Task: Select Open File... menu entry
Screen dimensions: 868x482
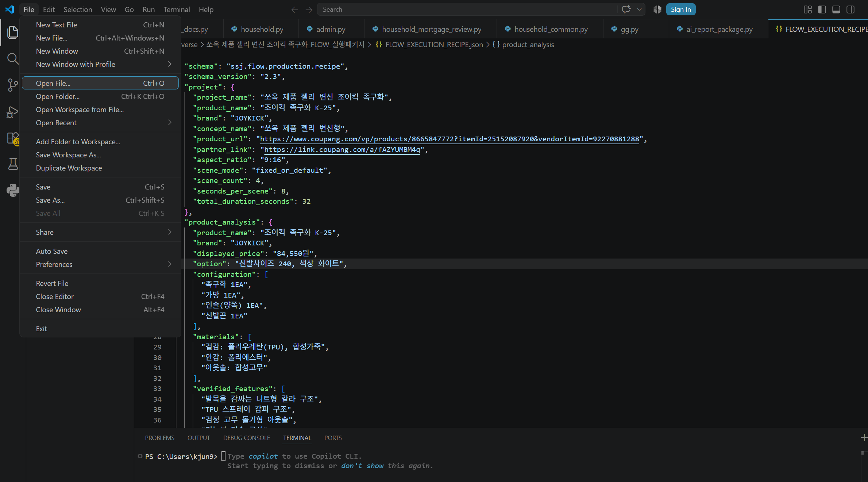Action: (100, 83)
